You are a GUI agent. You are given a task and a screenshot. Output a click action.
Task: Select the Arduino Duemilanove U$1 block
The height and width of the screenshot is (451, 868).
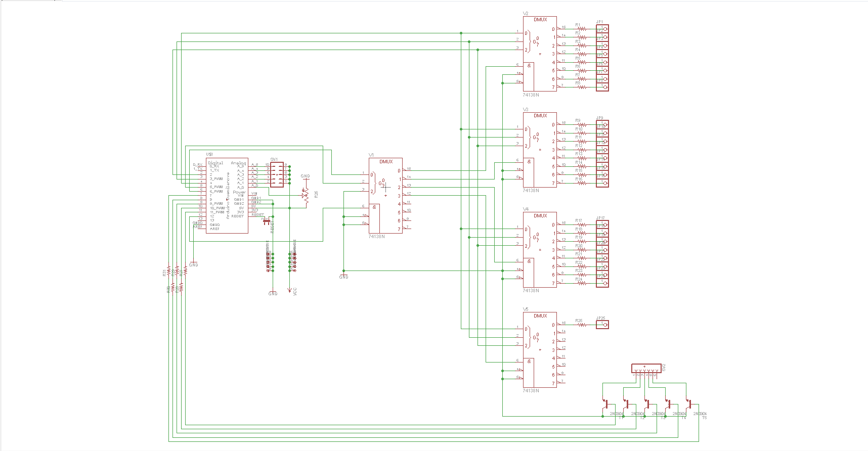point(227,195)
